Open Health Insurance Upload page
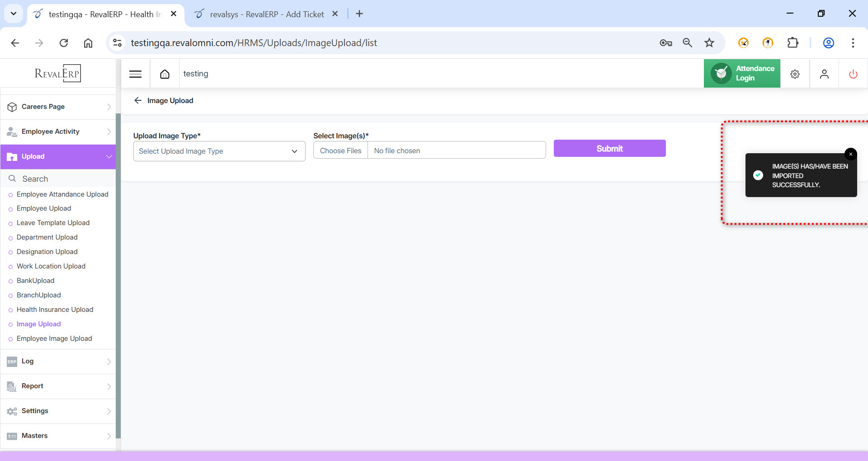868x461 pixels. point(55,310)
